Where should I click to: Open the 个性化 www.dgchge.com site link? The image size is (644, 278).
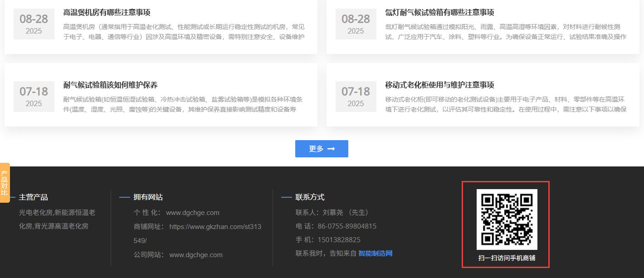[x=193, y=213]
